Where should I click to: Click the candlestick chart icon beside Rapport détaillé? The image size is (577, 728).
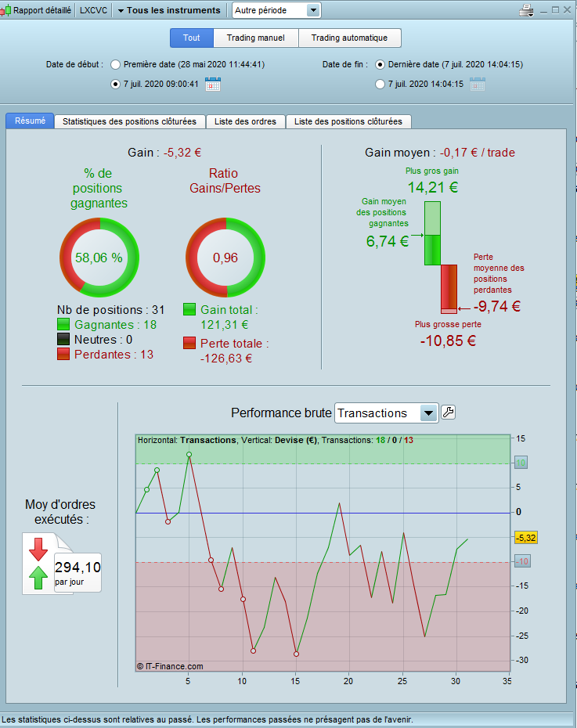click(5, 10)
